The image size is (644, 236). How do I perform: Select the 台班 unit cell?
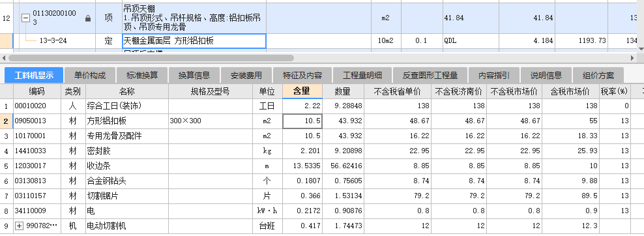tap(267, 226)
